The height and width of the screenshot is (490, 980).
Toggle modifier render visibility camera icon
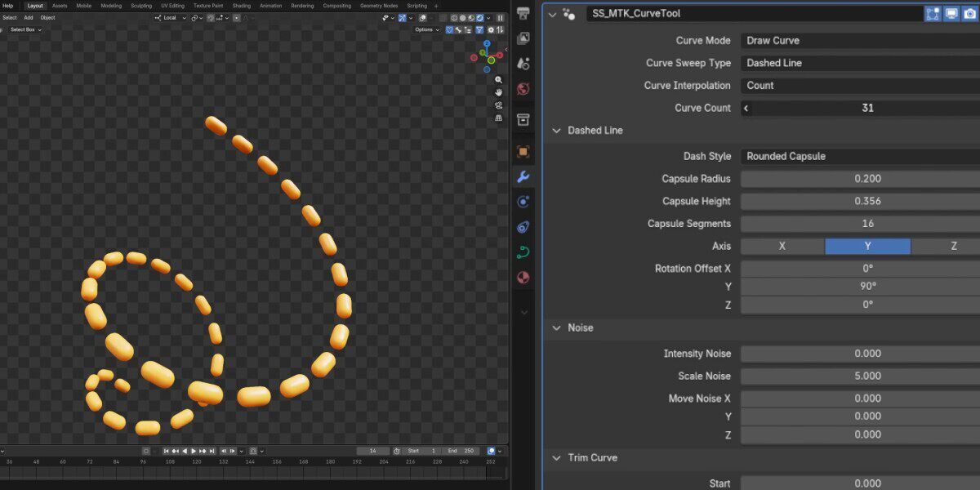tap(969, 14)
